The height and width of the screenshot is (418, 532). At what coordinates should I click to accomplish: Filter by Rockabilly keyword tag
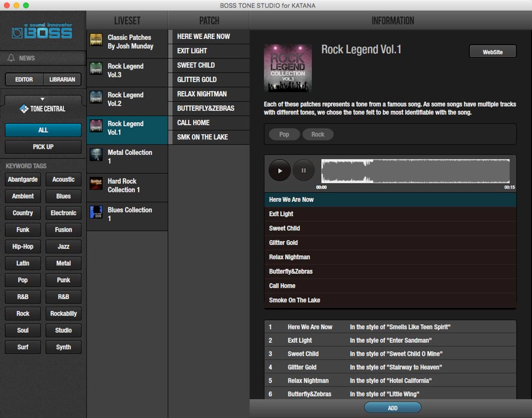[63, 314]
